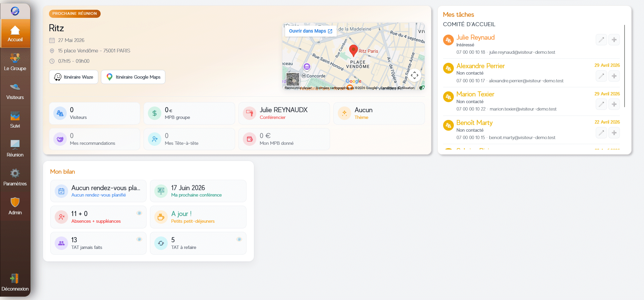Viewport: 644px width, 300px height.
Task: Add entry for Marion Texier with plus
Action: tap(614, 104)
